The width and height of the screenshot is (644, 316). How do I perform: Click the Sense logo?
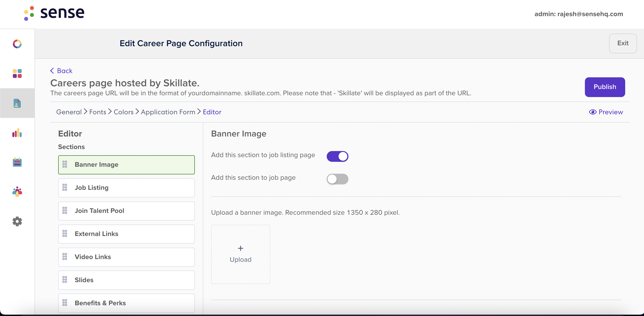coord(54,13)
